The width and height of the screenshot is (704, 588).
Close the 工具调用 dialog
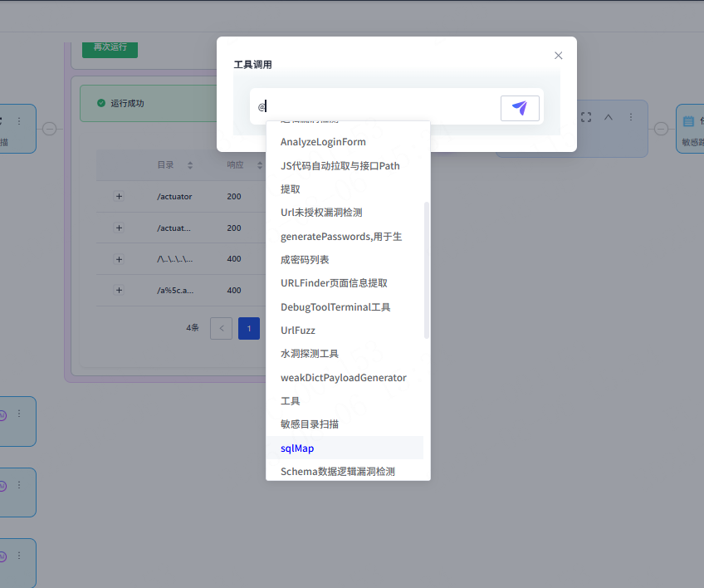pos(559,56)
